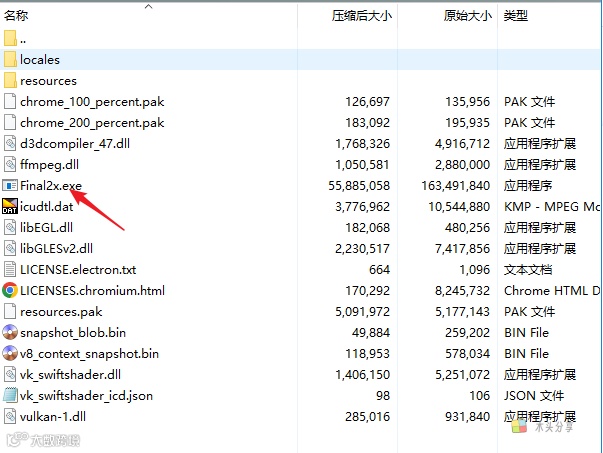Click the 'Chrome HTML' type cell
The image size is (603, 453).
click(x=552, y=290)
